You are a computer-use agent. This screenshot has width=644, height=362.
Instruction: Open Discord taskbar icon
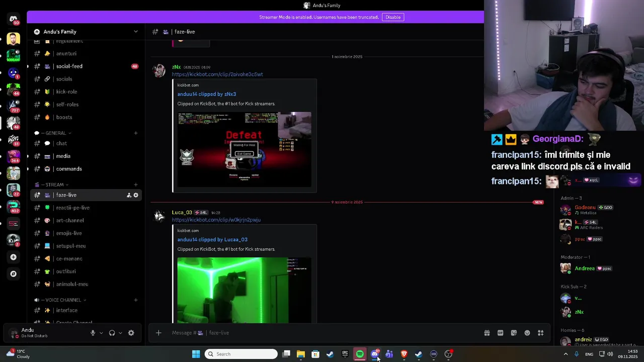pos(375,354)
